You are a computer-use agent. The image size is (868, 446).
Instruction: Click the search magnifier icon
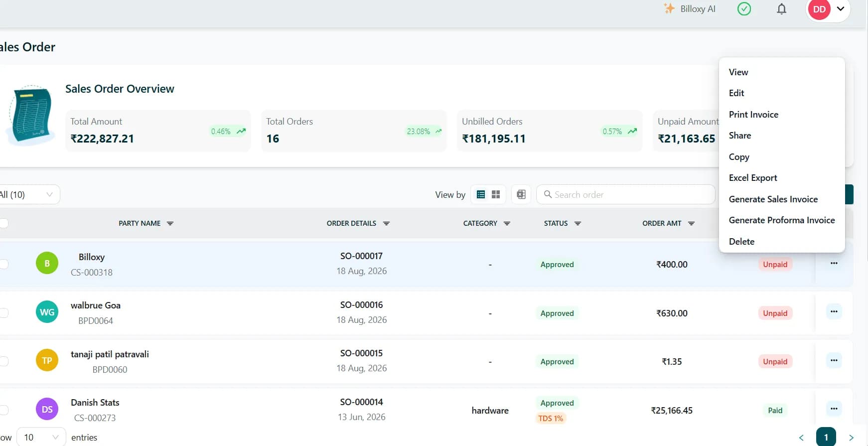point(548,194)
